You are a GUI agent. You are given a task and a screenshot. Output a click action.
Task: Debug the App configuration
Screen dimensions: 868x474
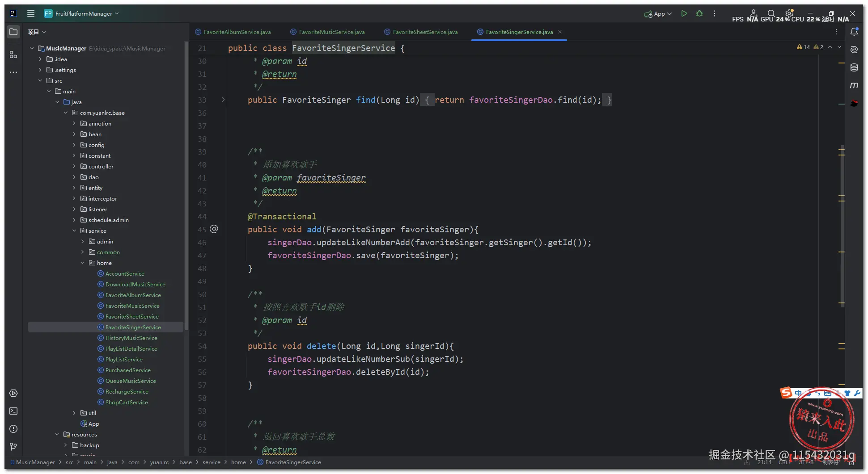699,13
